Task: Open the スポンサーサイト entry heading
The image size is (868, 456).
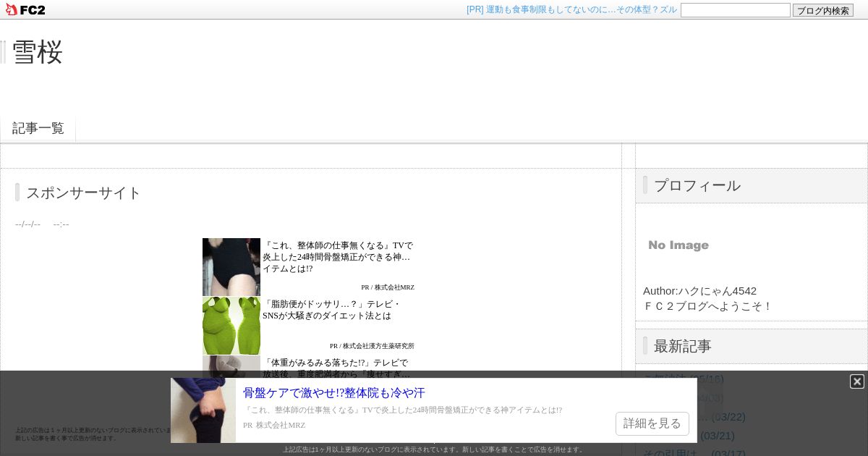Action: click(x=84, y=193)
